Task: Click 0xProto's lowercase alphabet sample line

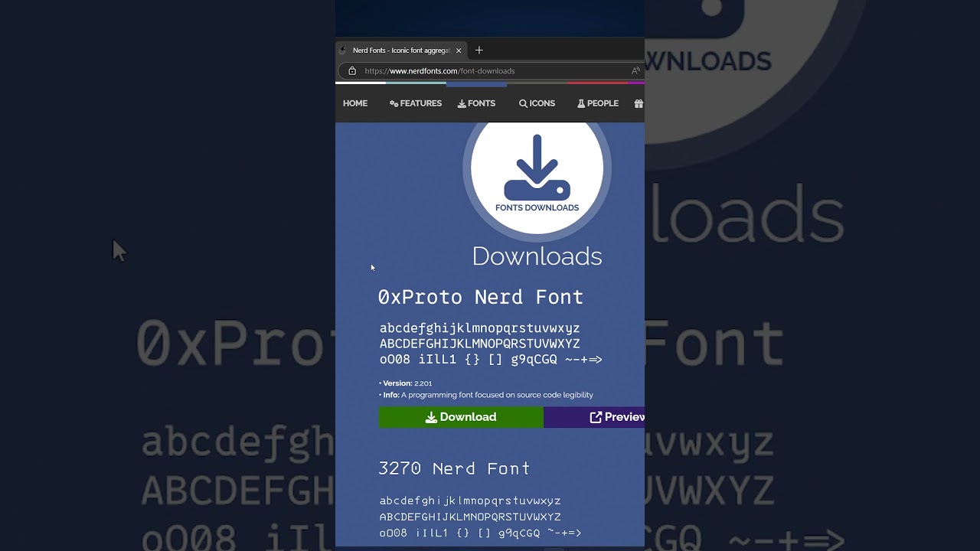Action: point(479,328)
